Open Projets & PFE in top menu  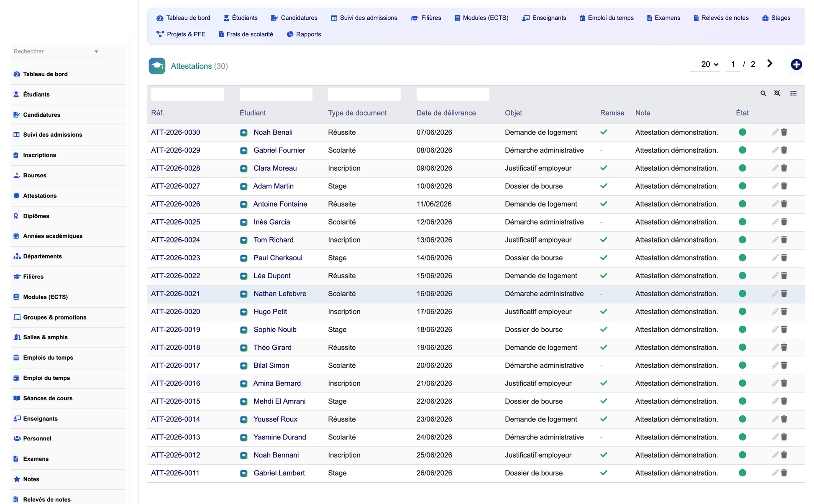181,34
